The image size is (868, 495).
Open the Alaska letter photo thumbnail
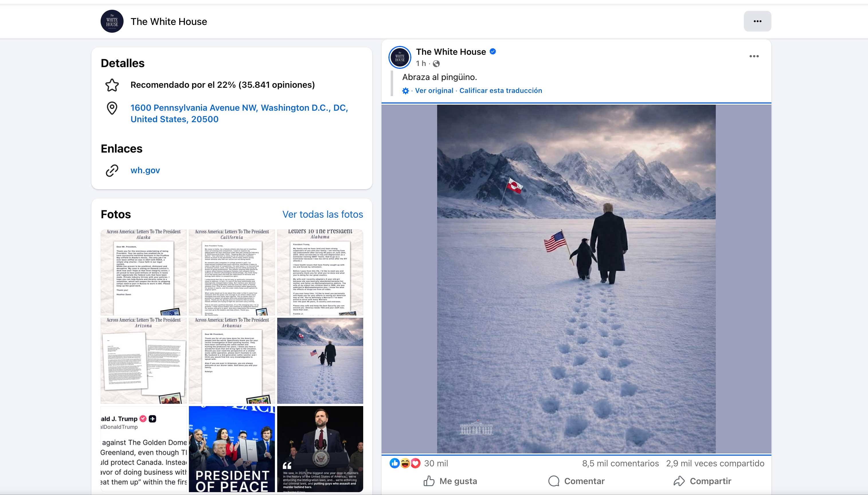pos(143,272)
